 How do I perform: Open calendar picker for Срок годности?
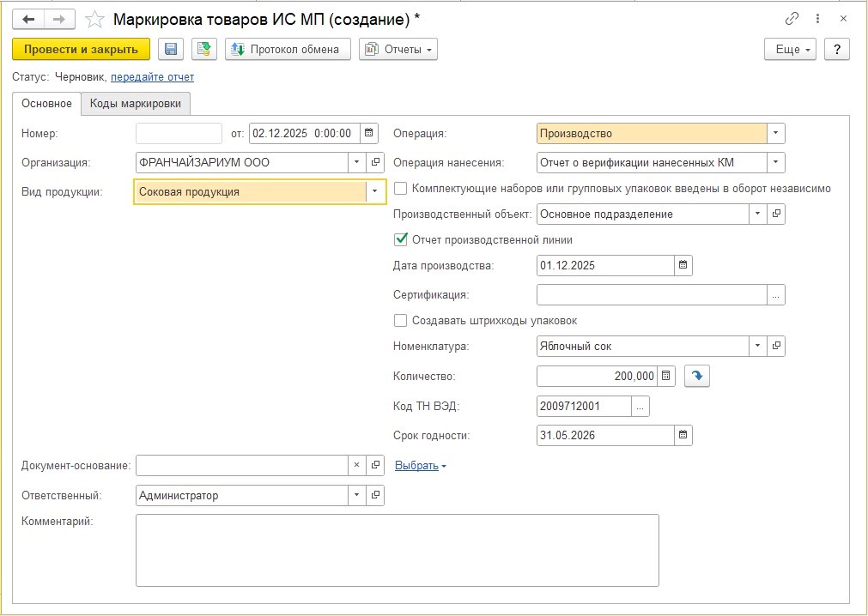[683, 435]
